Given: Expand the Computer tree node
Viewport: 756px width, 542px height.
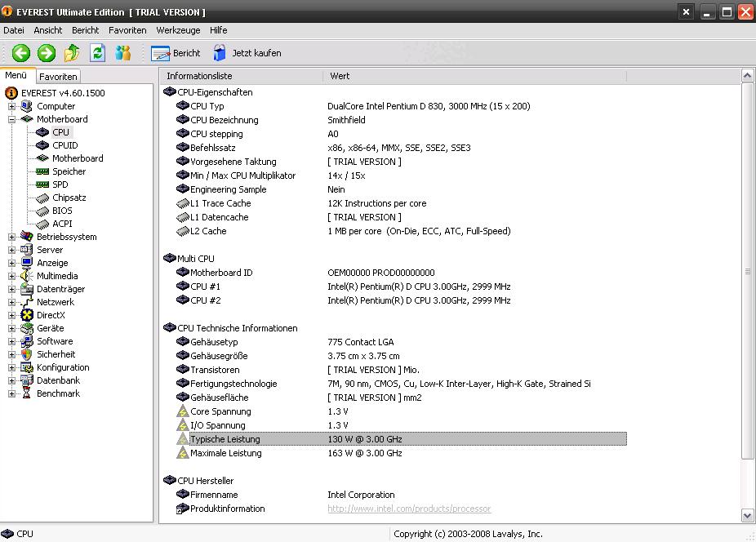Looking at the screenshot, I should pyautogui.click(x=11, y=106).
